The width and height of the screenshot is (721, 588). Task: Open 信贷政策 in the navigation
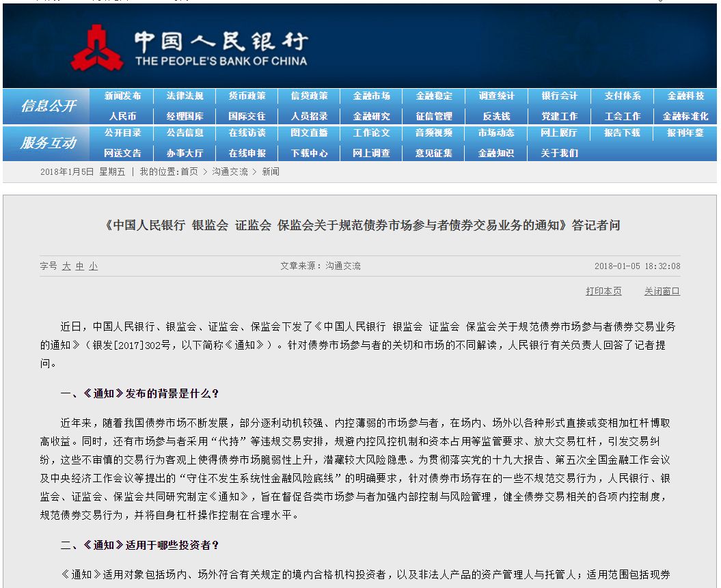click(310, 96)
